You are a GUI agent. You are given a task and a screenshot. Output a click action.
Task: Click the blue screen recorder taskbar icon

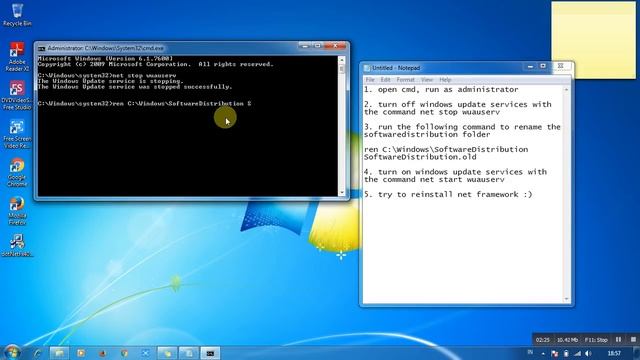(x=146, y=353)
